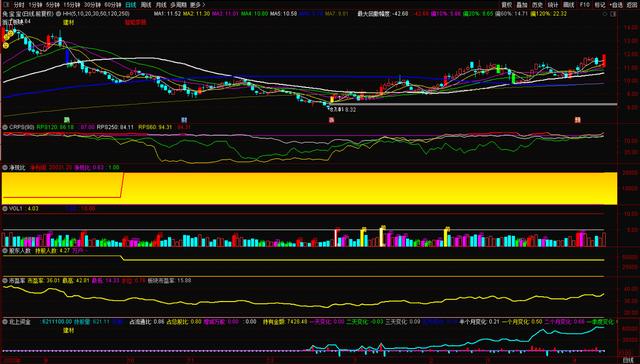Viewport: 640px width, 364px height.
Task: Click the 占流通比 0.86 label
Action: click(x=147, y=322)
